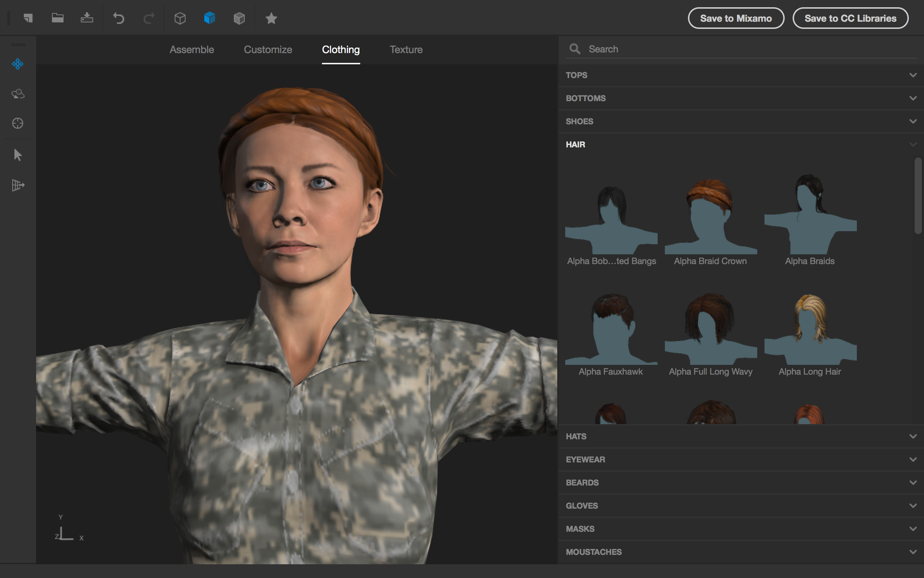Toggle the blue shaded cube display mode
The height and width of the screenshot is (578, 924).
click(x=209, y=18)
